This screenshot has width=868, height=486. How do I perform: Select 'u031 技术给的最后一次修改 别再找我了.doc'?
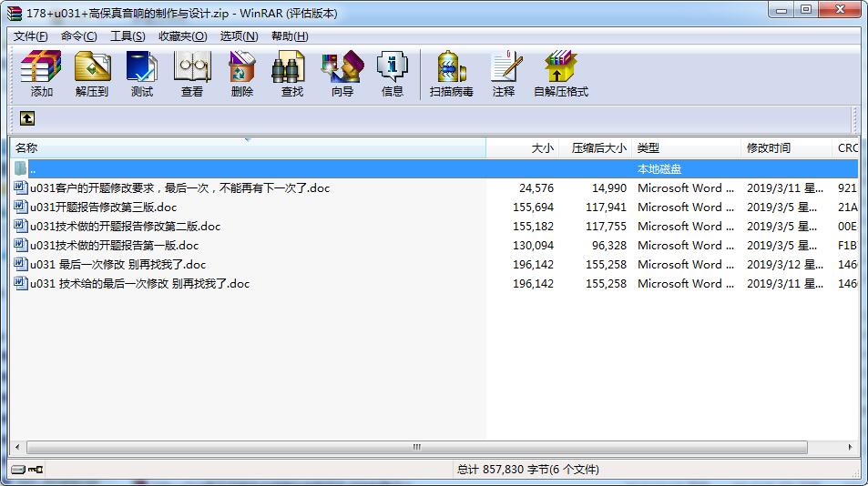click(139, 284)
